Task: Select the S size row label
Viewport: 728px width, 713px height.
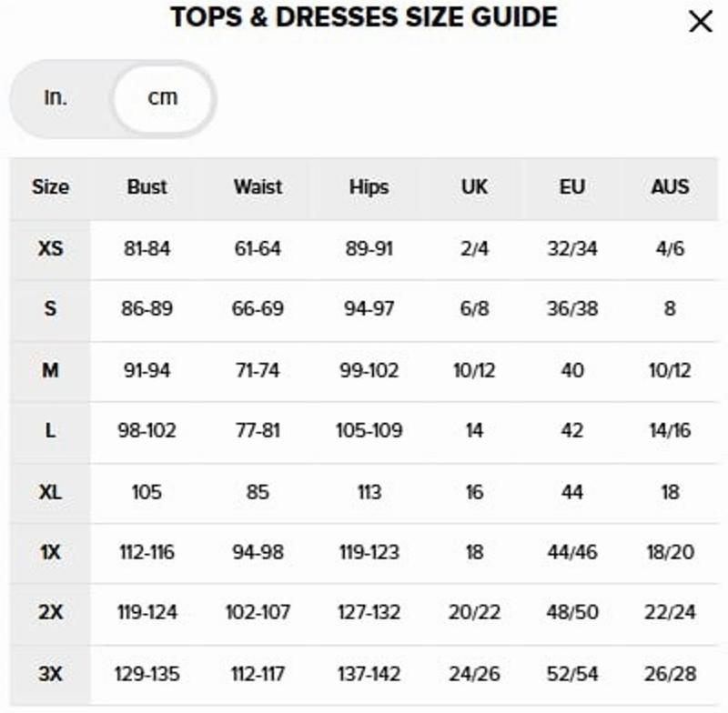Action: pyautogui.click(x=50, y=309)
